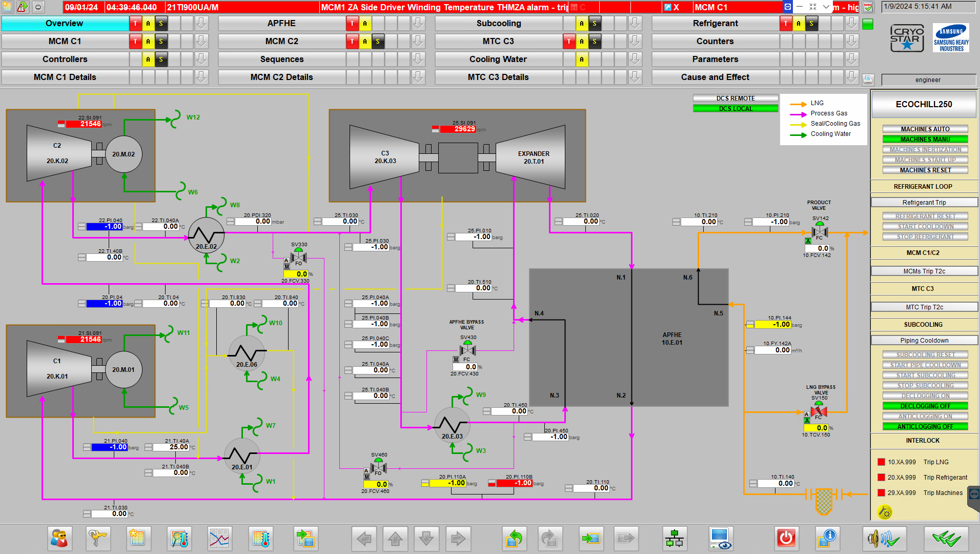The width and height of the screenshot is (980, 554).
Task: Click the printer icon beside engineer field
Action: [868, 79]
